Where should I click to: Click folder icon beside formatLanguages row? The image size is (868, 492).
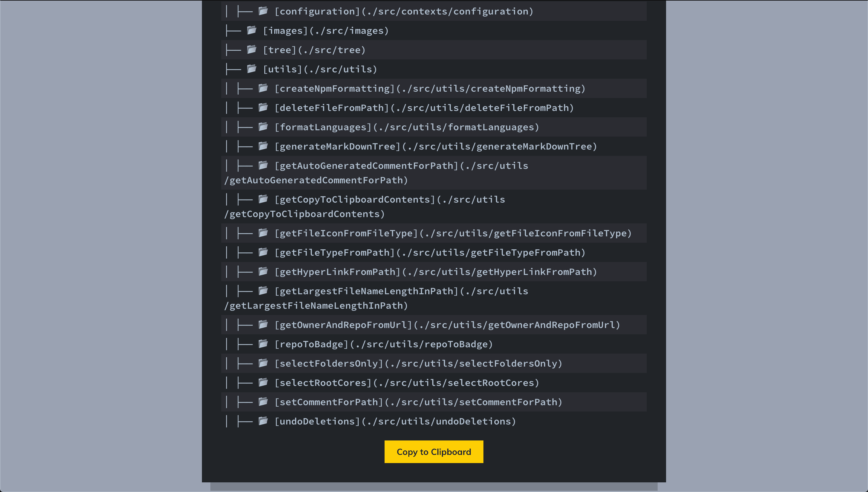point(263,127)
